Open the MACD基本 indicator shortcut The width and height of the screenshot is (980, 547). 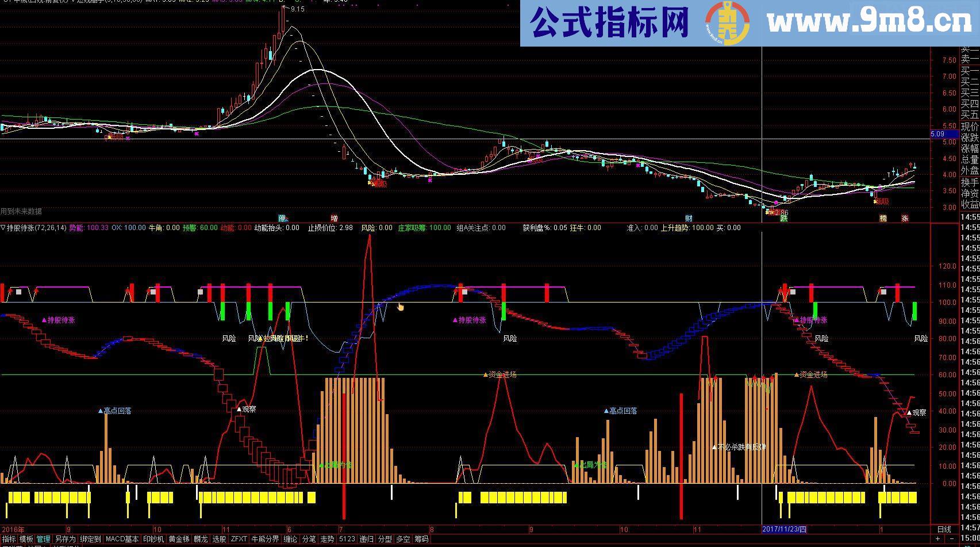click(123, 538)
